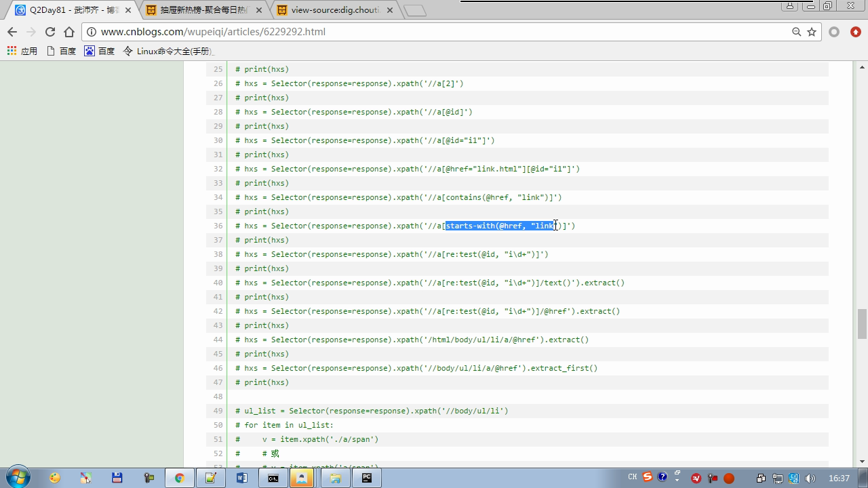Switch to the view-source:dig.chouti tab
The image size is (868, 488).
pos(336,10)
